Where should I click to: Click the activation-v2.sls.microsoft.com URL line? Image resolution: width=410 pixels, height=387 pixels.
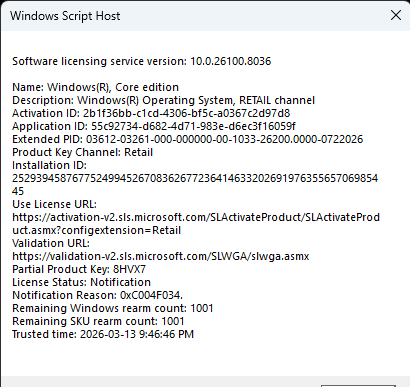click(196, 217)
